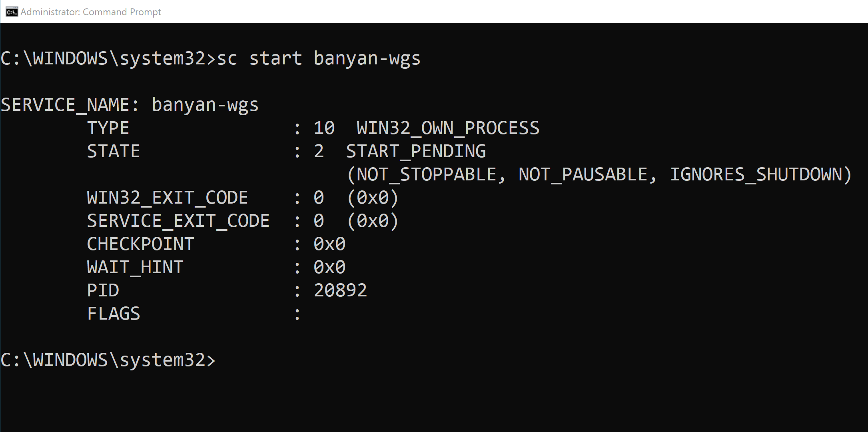Click the SERVICE_EXIT_CODE label
This screenshot has width=868, height=432.
tap(178, 221)
